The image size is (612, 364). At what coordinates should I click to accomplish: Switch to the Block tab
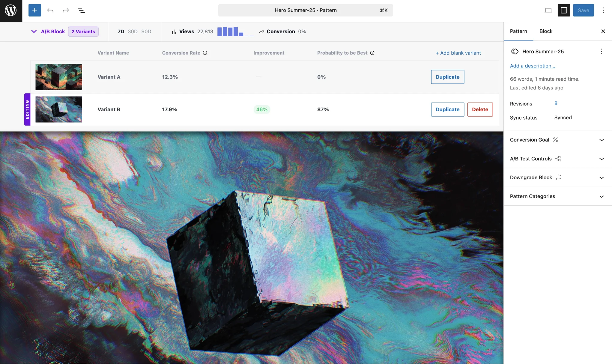pos(546,31)
